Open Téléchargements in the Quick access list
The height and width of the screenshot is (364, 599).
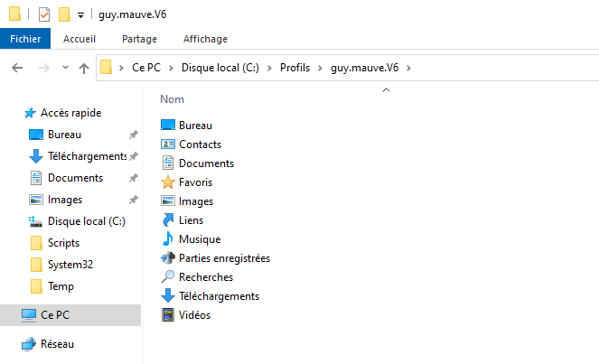(x=87, y=156)
